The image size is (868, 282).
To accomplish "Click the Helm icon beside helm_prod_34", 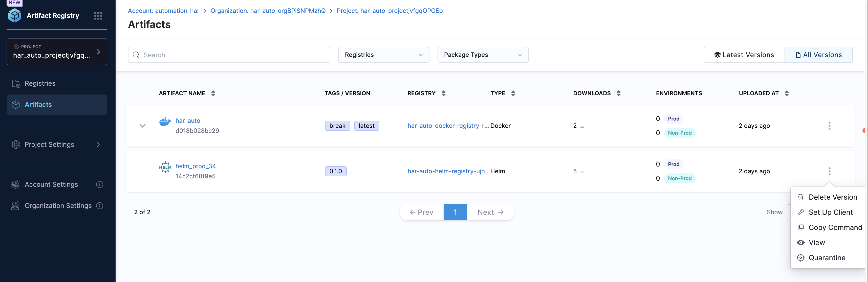I will 165,167.
